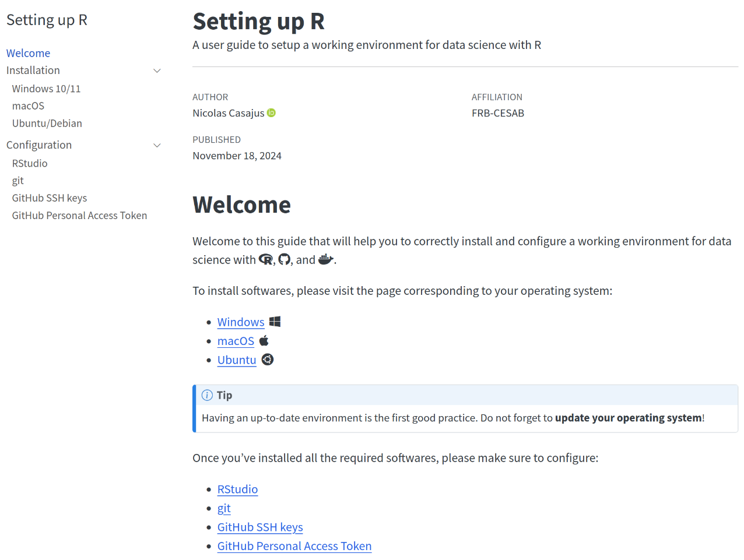Viewport: 744px width, 560px height.
Task: Click the Docker whale icon
Action: (x=325, y=260)
